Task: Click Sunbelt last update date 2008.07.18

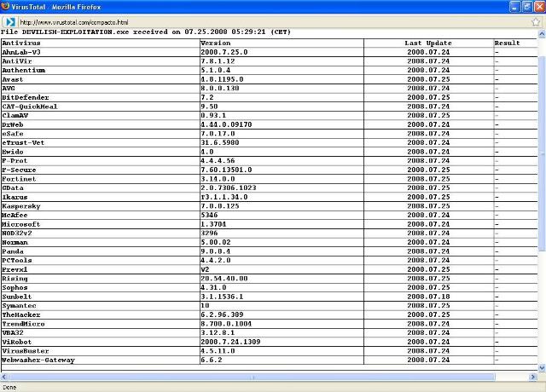Action: (428, 297)
